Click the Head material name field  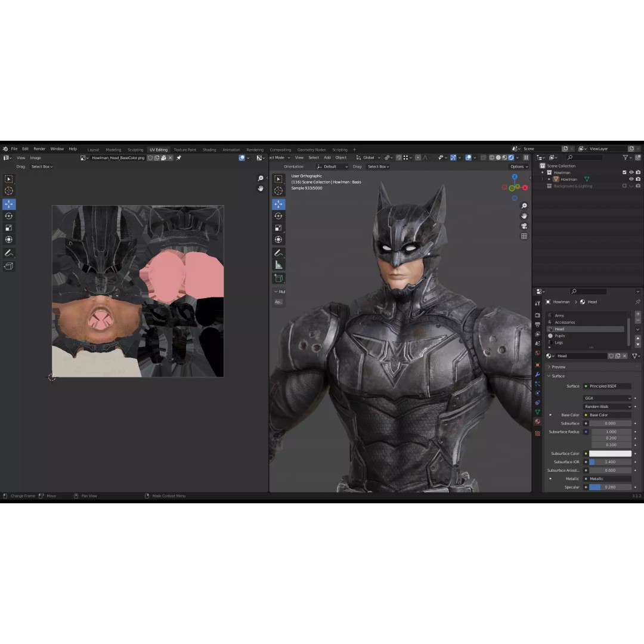click(x=581, y=356)
